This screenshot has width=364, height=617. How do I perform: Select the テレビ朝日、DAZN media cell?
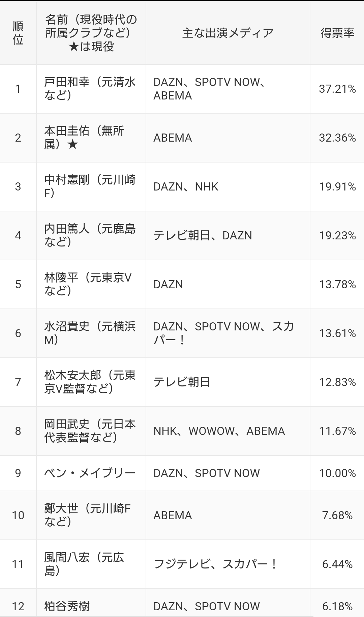[228, 235]
